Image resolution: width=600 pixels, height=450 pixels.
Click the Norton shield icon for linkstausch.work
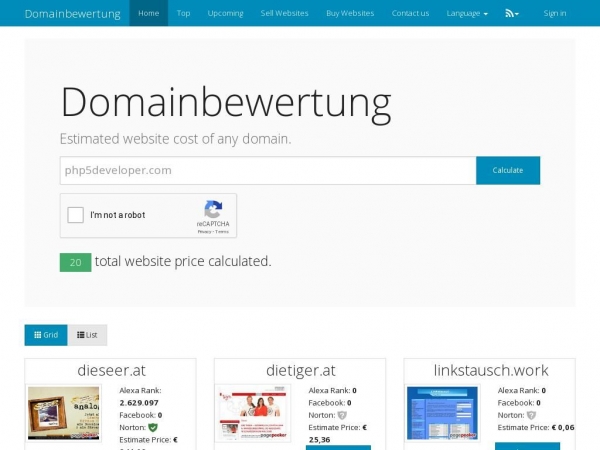click(531, 415)
